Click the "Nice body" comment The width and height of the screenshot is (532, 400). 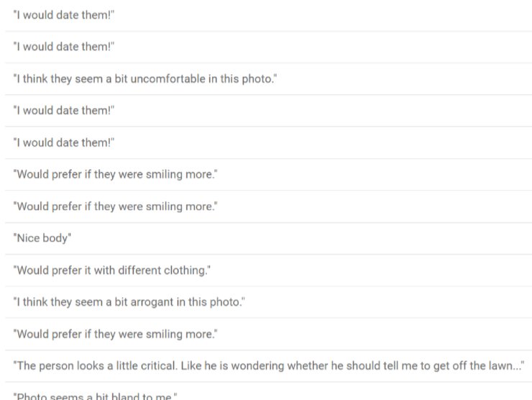(x=42, y=238)
